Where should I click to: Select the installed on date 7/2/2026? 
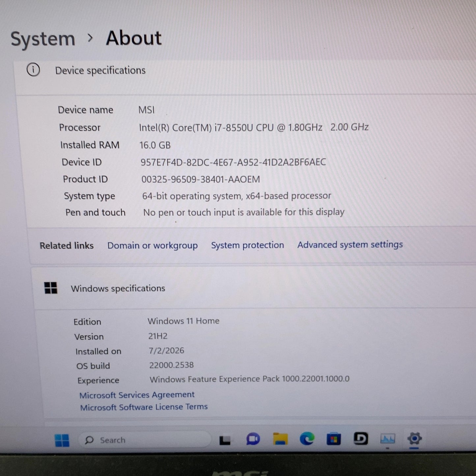[x=166, y=350]
